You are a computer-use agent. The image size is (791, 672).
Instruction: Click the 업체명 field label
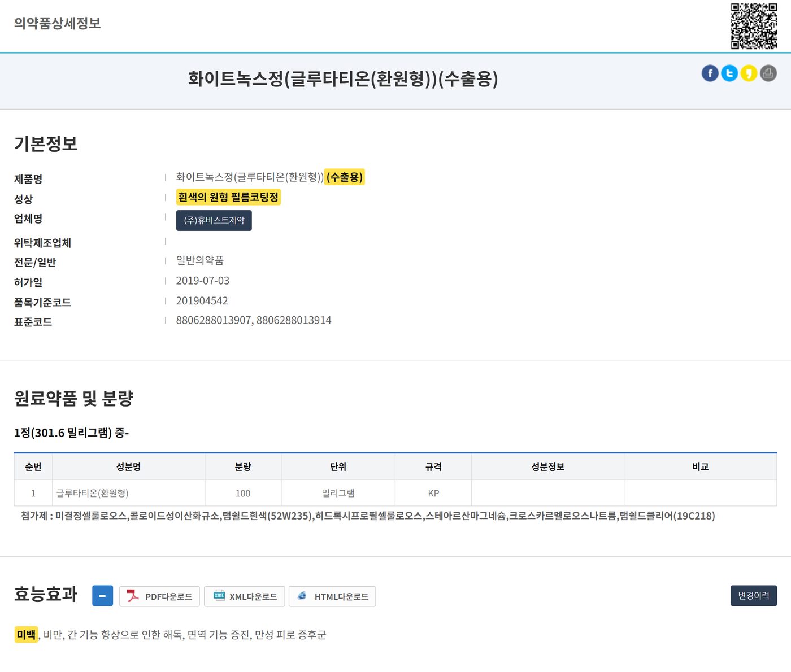(x=28, y=219)
